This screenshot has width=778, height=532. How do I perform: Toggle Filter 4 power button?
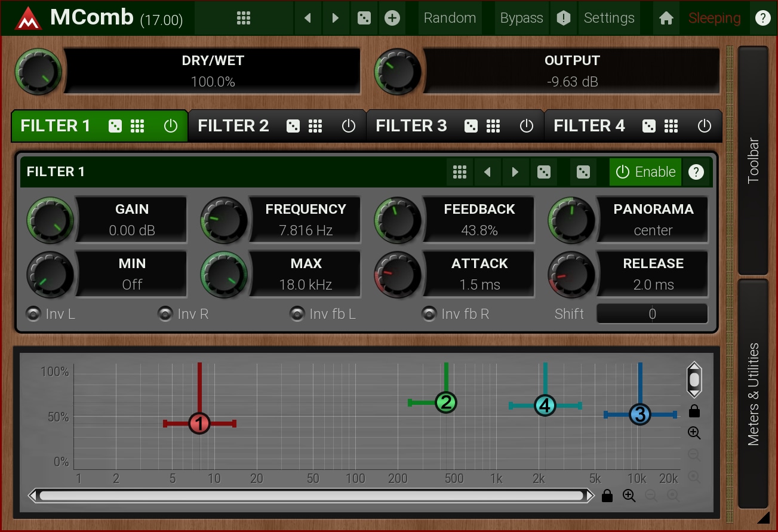[x=705, y=126]
